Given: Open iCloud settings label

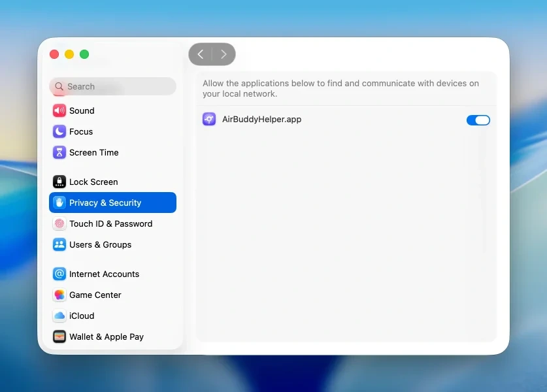Looking at the screenshot, I should click(82, 316).
